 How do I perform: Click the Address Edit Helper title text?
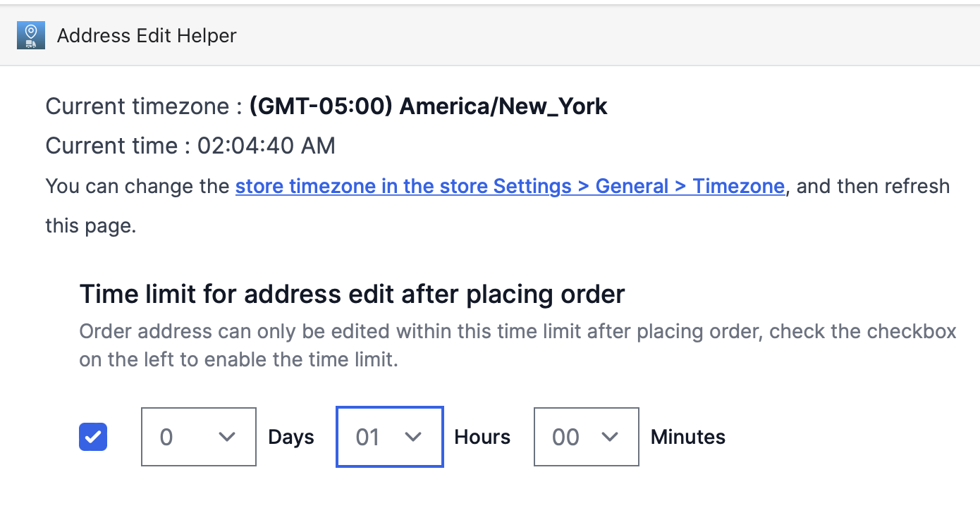point(147,35)
